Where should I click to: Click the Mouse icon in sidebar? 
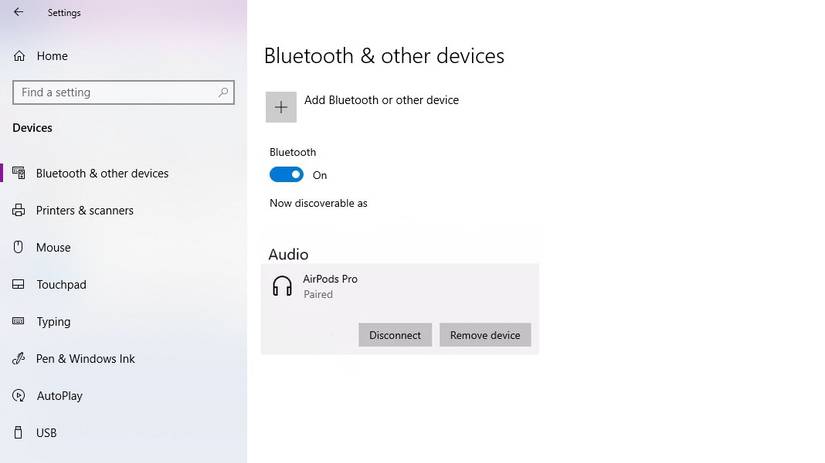click(x=18, y=248)
